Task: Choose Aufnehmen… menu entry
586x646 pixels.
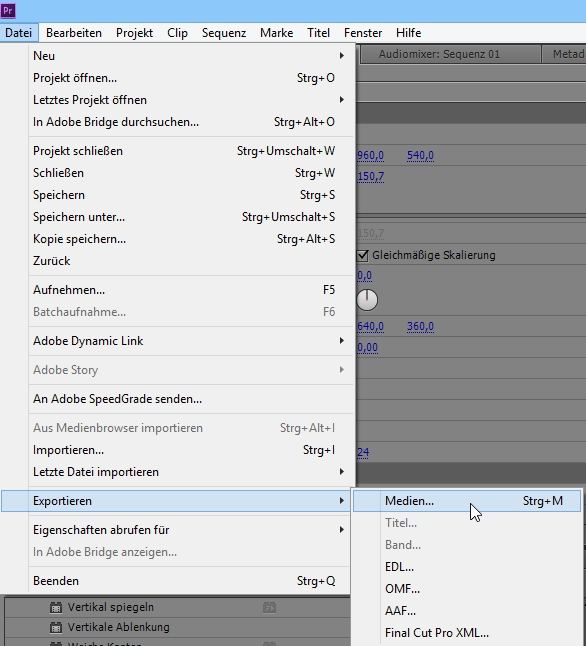Action: (x=188, y=290)
